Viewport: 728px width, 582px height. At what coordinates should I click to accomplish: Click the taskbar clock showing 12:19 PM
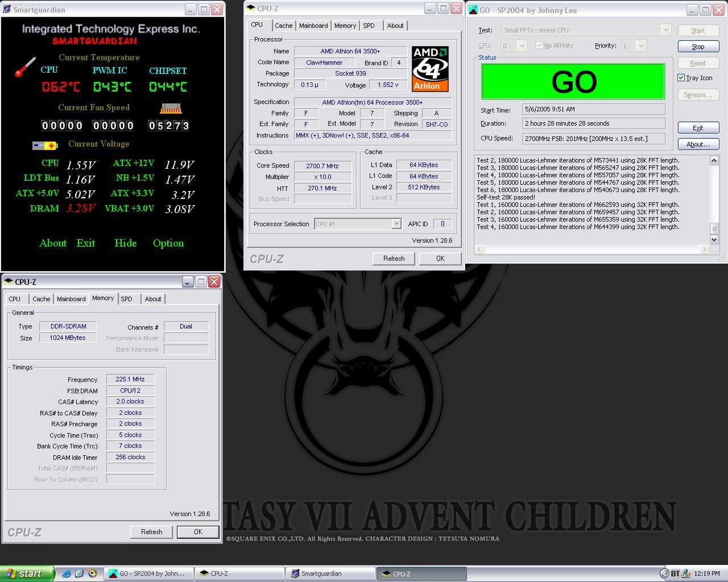click(x=707, y=574)
